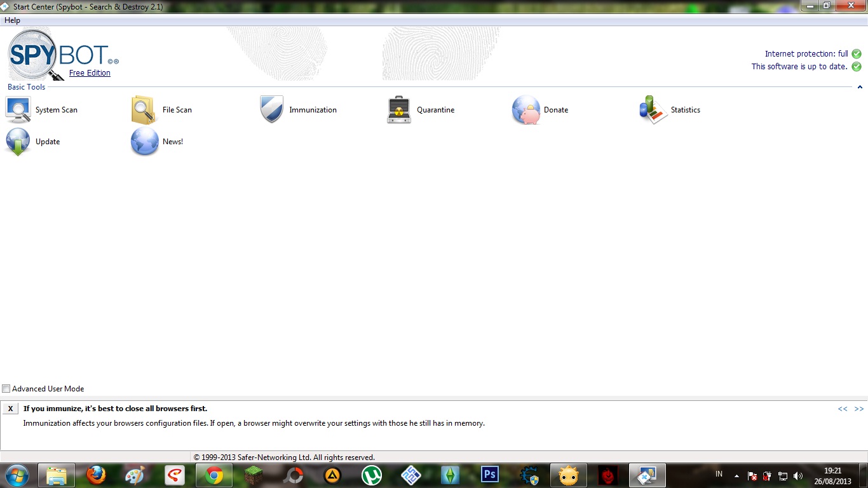Follow the Free Edition link
The image size is (868, 488).
(x=90, y=73)
